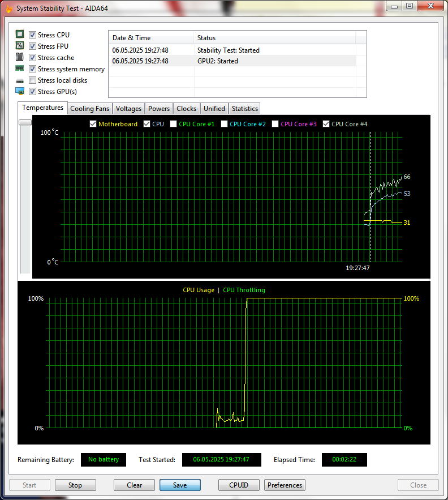Click the Elapsed Time 00:02:22 value
The image size is (448, 500).
coord(344,459)
